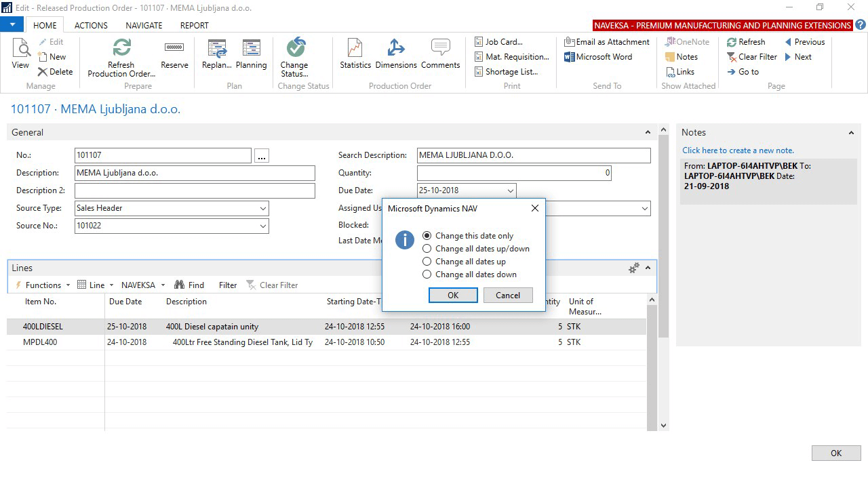This screenshot has height=488, width=868.
Task: Open Notes in Show Attached group
Action: coord(681,57)
